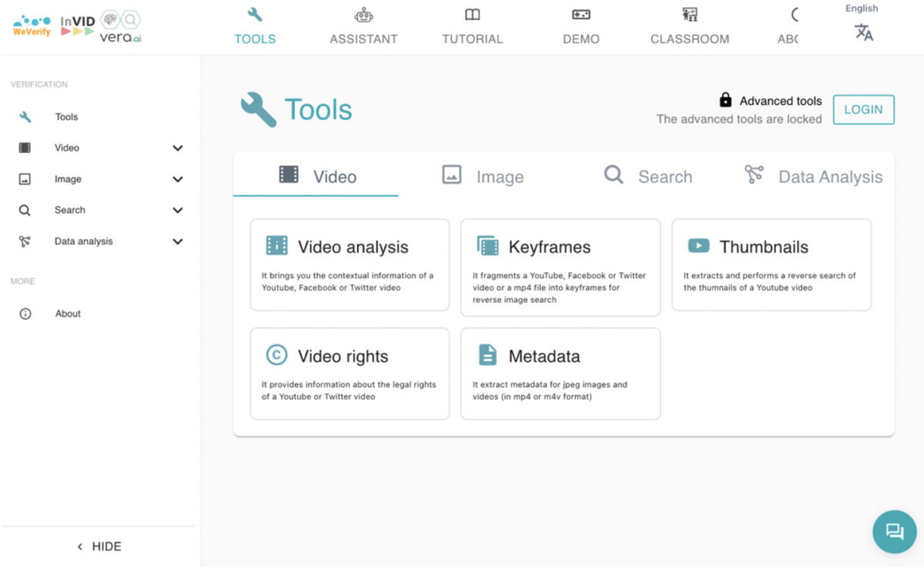
Task: Click the About info icon in sidebar
Action: 25,314
